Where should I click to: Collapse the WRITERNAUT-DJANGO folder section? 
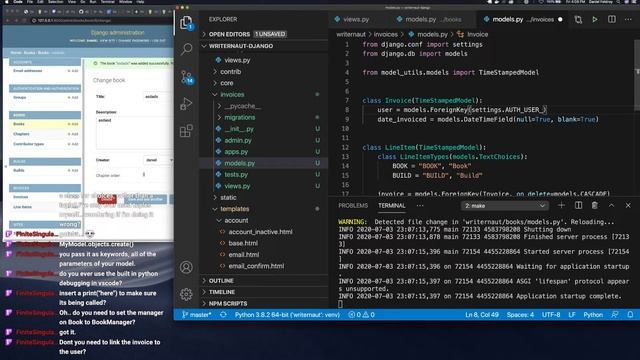pos(264,46)
